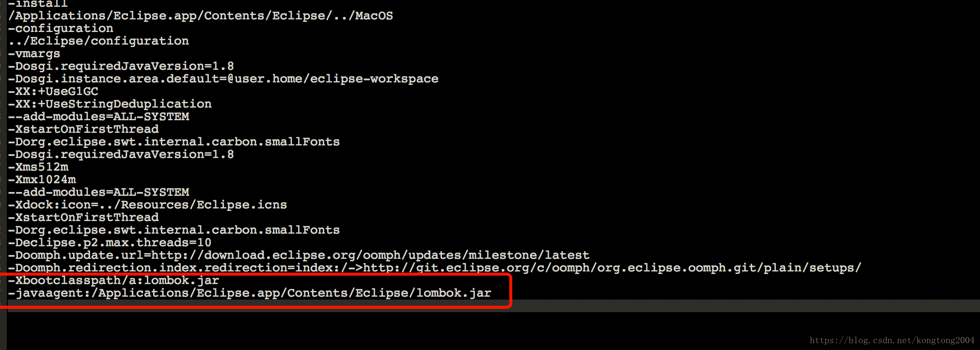This screenshot has height=350, width=980.
Task: Click the -Declipse.p2.max.threads=10 line
Action: (110, 242)
